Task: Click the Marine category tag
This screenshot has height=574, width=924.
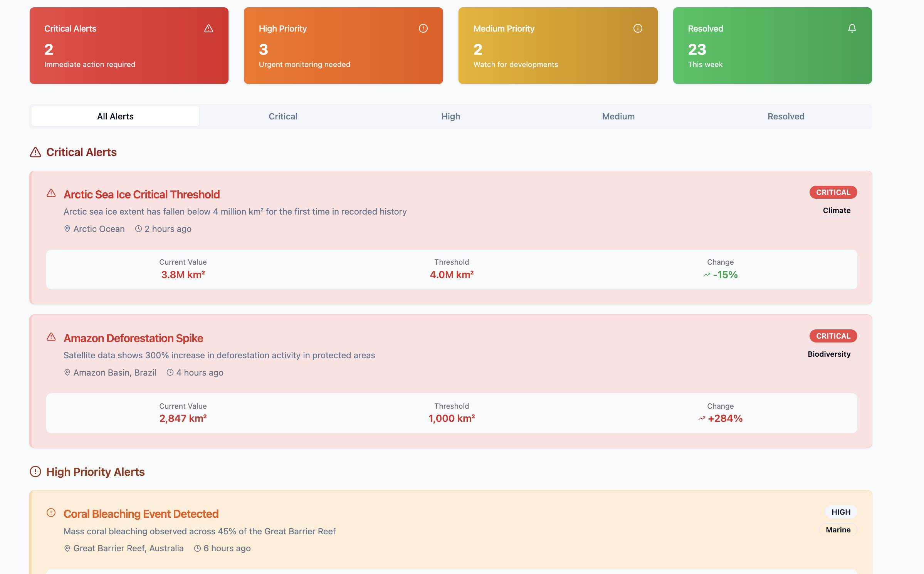Action: point(838,530)
